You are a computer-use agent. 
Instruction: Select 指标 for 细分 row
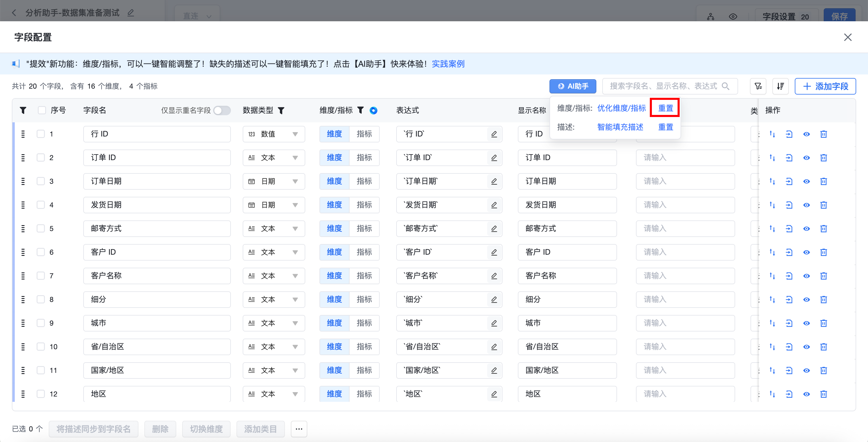click(x=364, y=299)
